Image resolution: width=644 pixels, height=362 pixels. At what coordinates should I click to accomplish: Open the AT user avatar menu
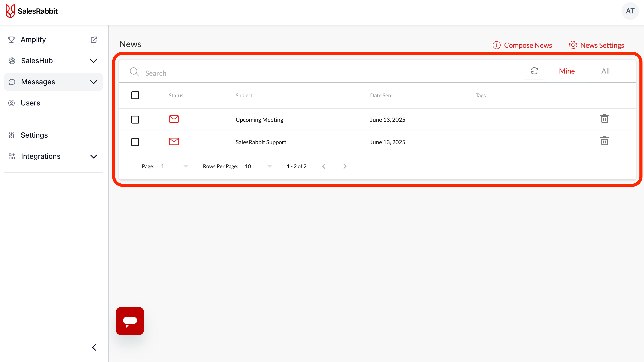tap(630, 11)
